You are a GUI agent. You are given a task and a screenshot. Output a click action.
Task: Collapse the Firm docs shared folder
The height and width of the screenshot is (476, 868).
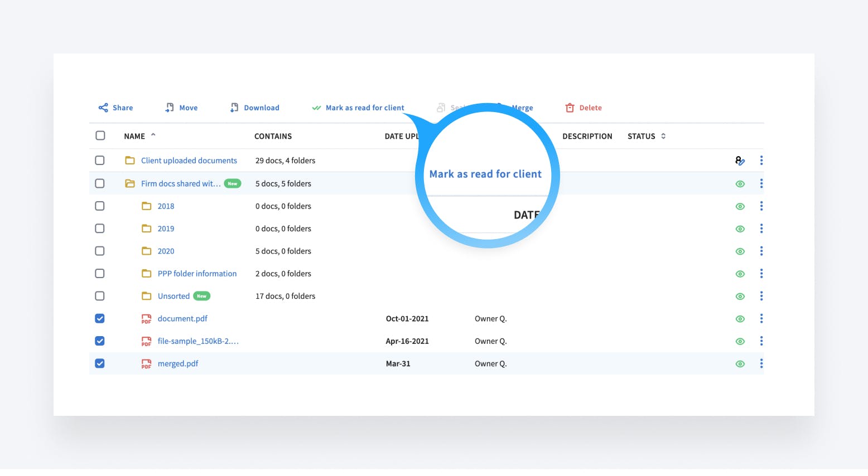click(x=130, y=183)
